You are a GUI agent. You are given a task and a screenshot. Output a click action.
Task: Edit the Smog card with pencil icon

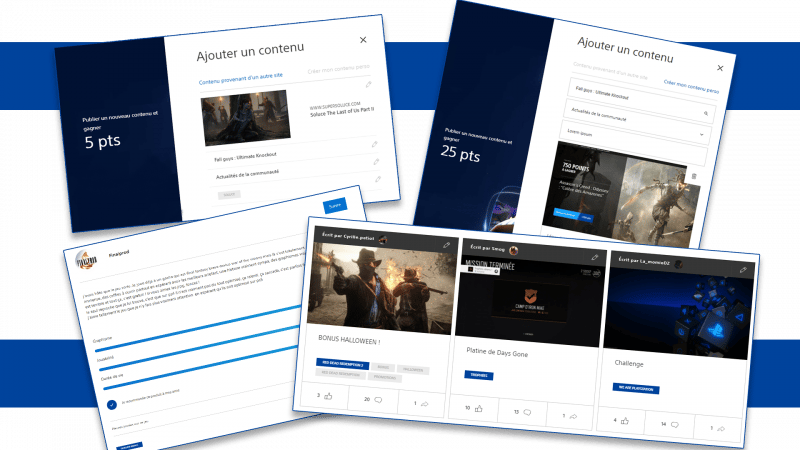(594, 258)
